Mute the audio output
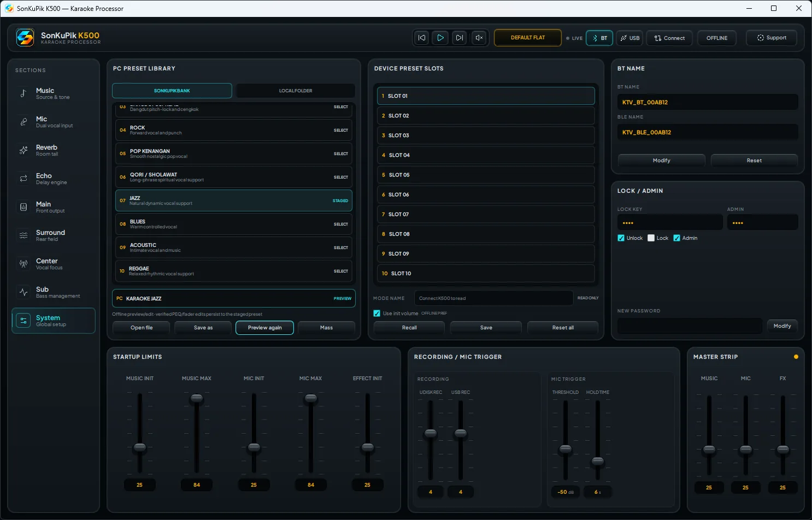812x520 pixels. pos(479,38)
